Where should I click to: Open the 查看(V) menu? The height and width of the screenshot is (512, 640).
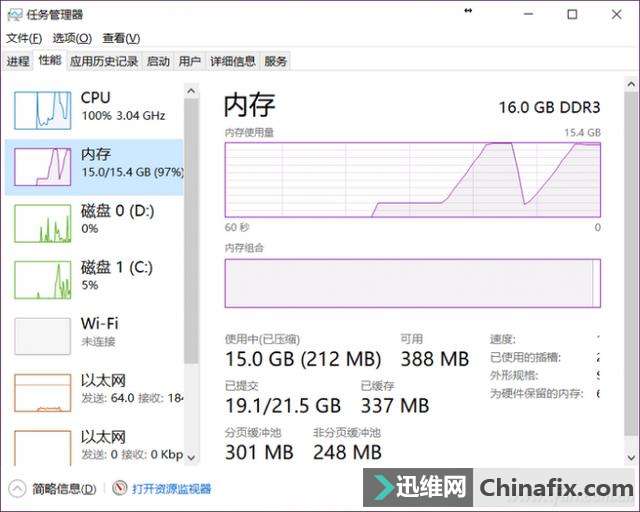click(x=121, y=38)
